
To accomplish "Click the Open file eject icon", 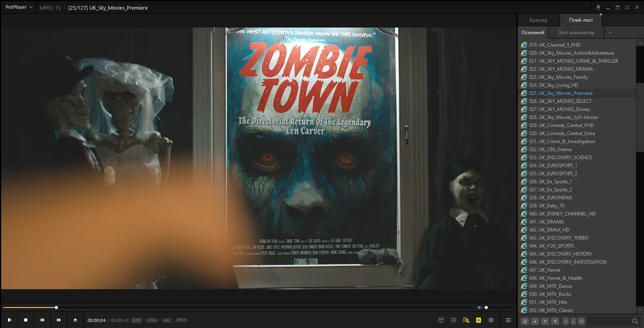I will click(x=75, y=320).
